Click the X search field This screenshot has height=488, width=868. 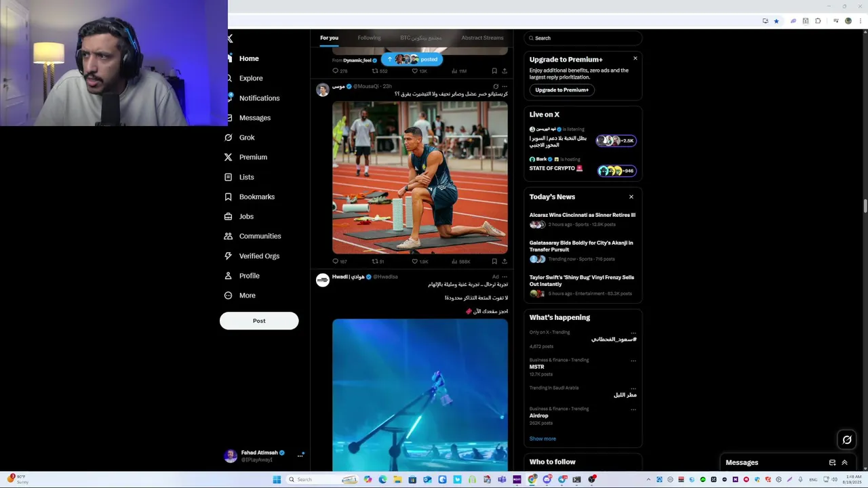click(583, 38)
